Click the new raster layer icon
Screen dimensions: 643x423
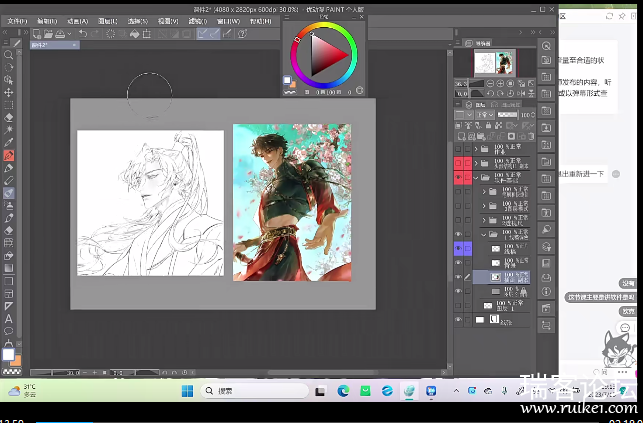click(462, 136)
